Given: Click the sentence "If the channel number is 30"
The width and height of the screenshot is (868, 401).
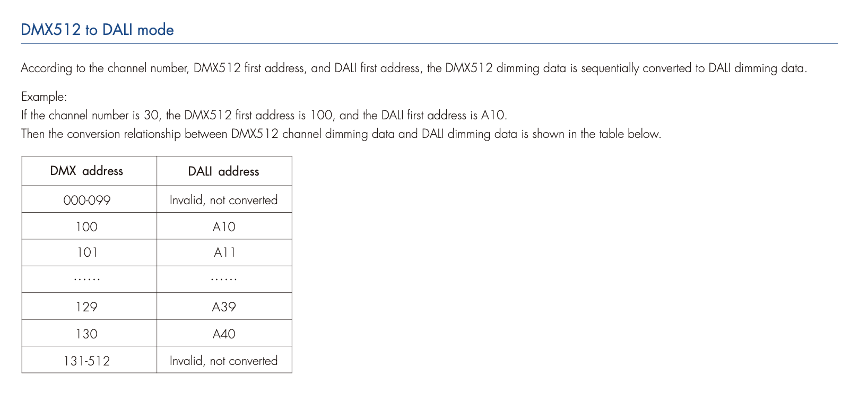Looking at the screenshot, I should tap(264, 116).
